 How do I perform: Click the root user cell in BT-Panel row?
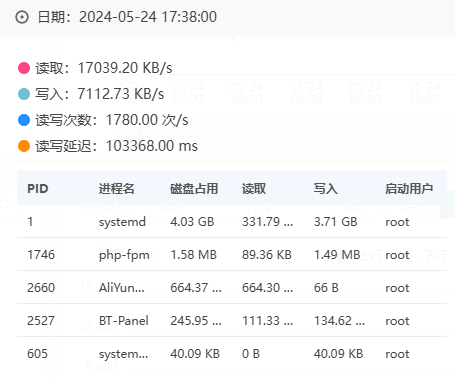(x=397, y=321)
